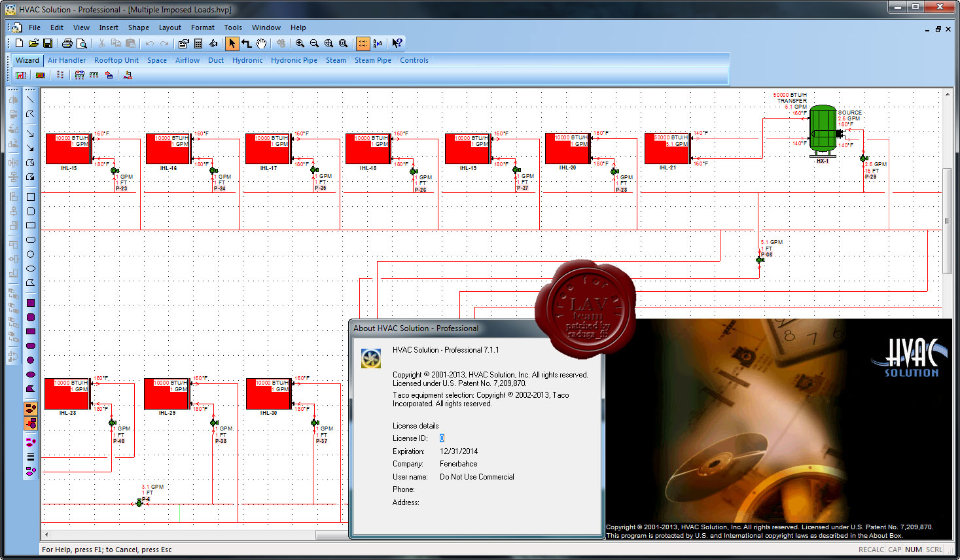Open the properties icon in toolbar
Viewport: 960px width, 560px height.
[183, 43]
